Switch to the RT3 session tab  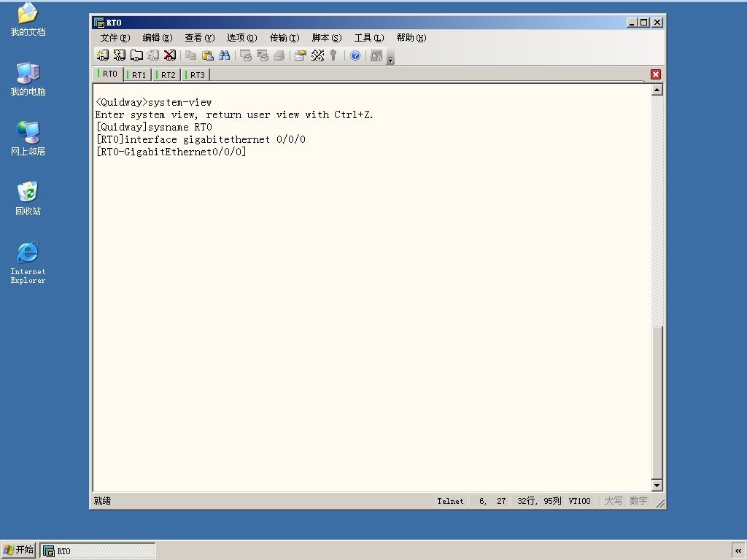(196, 75)
